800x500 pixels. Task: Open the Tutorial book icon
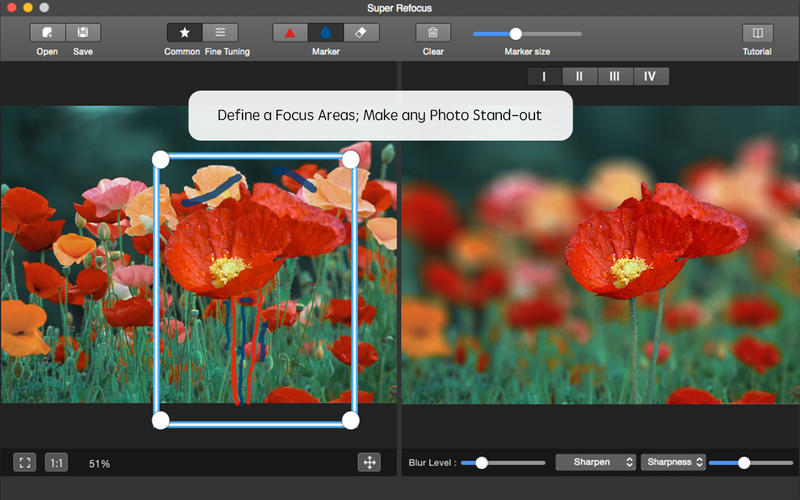[757, 33]
